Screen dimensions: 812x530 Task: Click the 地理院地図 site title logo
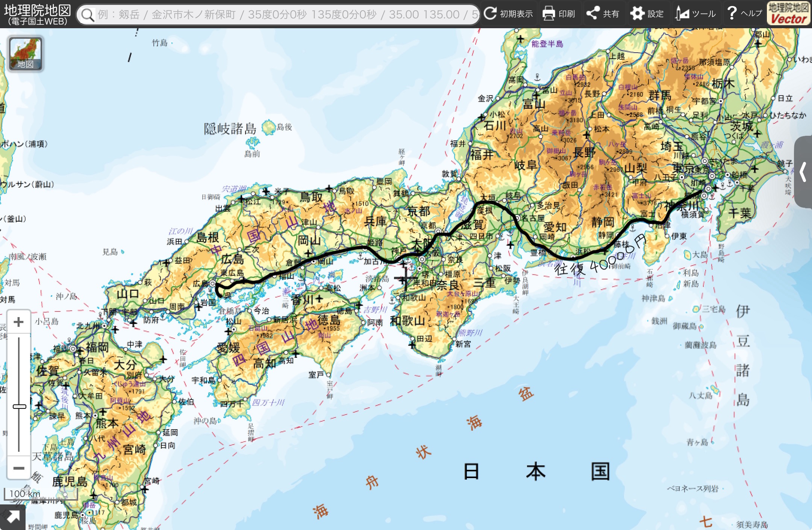click(x=37, y=14)
